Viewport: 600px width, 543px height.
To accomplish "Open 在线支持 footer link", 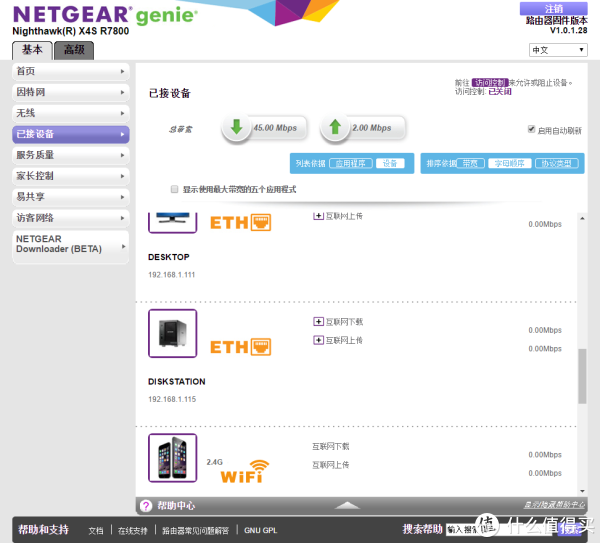I will coord(132,530).
